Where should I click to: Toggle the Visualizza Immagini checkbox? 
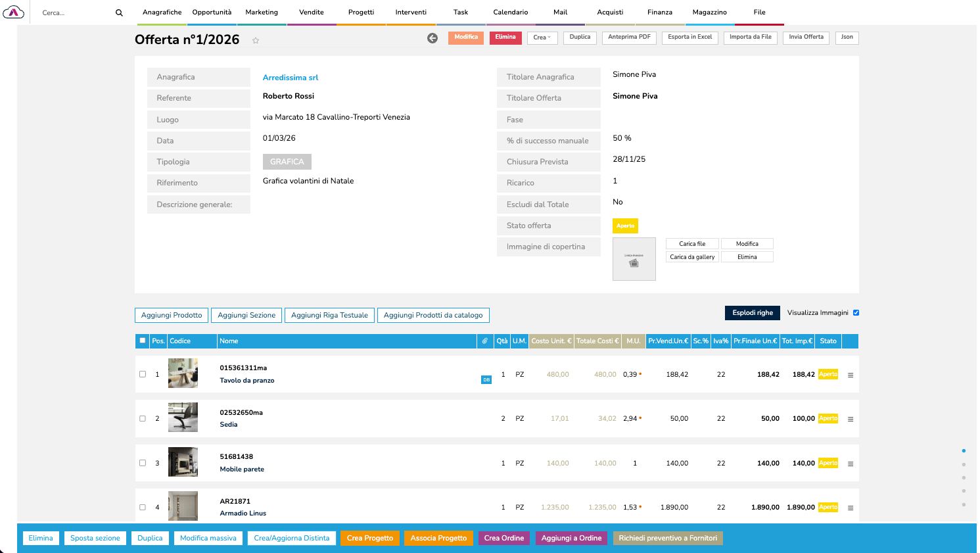point(856,313)
